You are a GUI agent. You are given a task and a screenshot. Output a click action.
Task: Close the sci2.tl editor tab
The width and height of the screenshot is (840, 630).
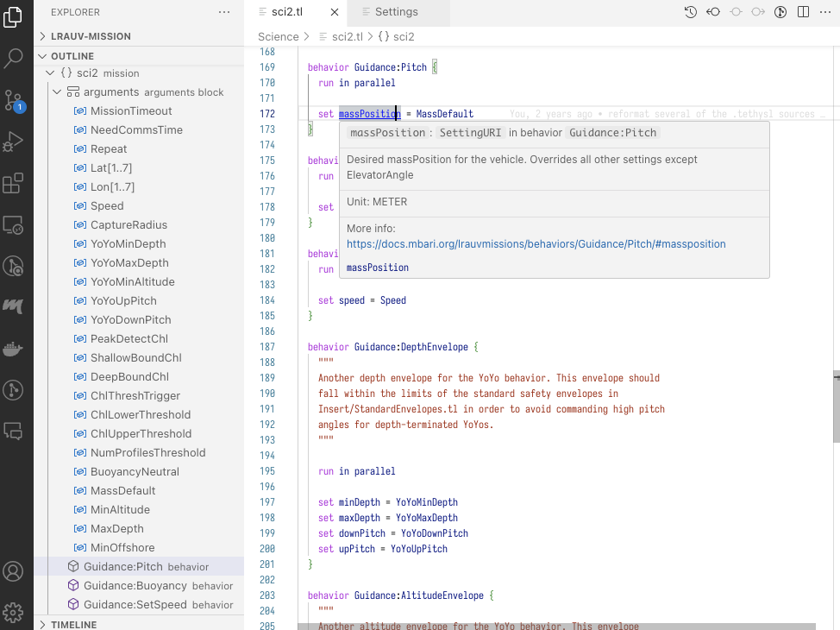point(334,12)
